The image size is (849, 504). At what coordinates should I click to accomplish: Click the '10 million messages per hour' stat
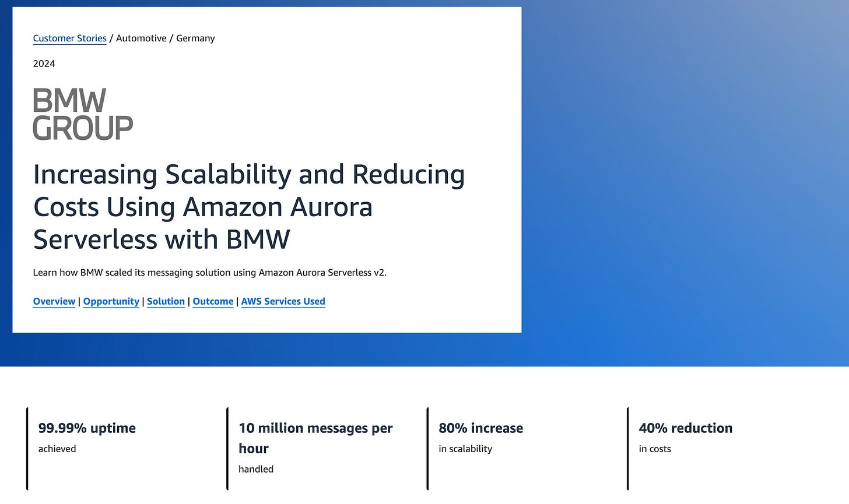(x=315, y=438)
